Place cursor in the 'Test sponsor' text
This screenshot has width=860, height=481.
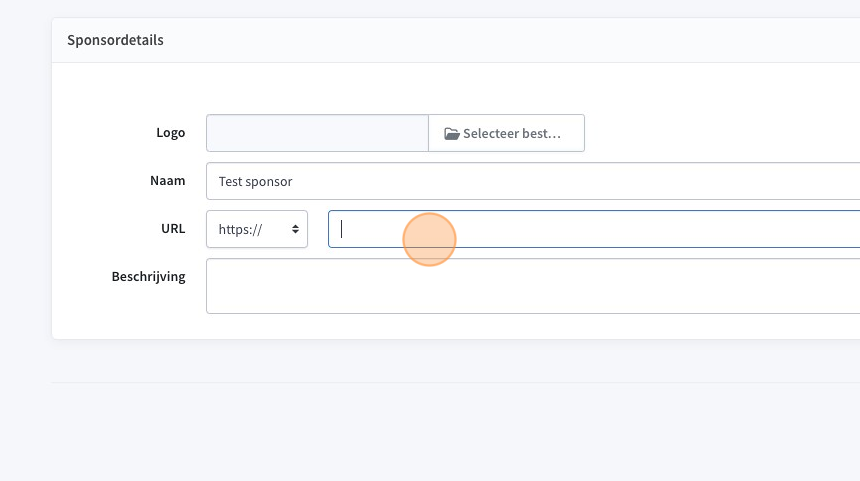(255, 182)
